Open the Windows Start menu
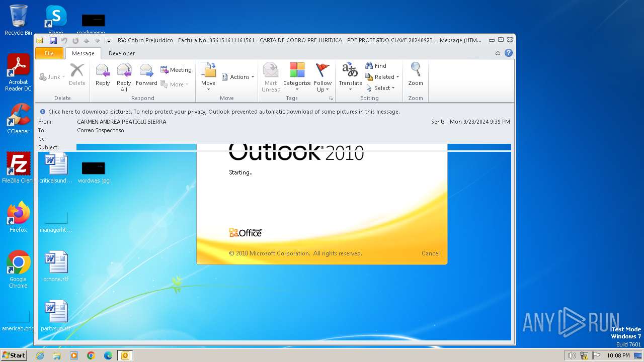Viewport: 644px width, 362px height. [14, 355]
